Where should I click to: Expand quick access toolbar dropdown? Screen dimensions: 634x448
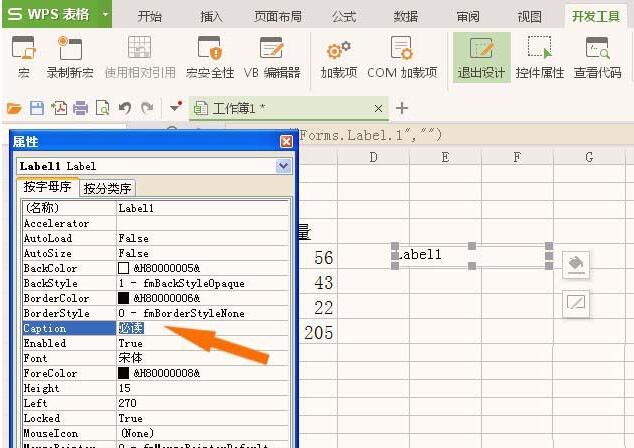click(176, 107)
